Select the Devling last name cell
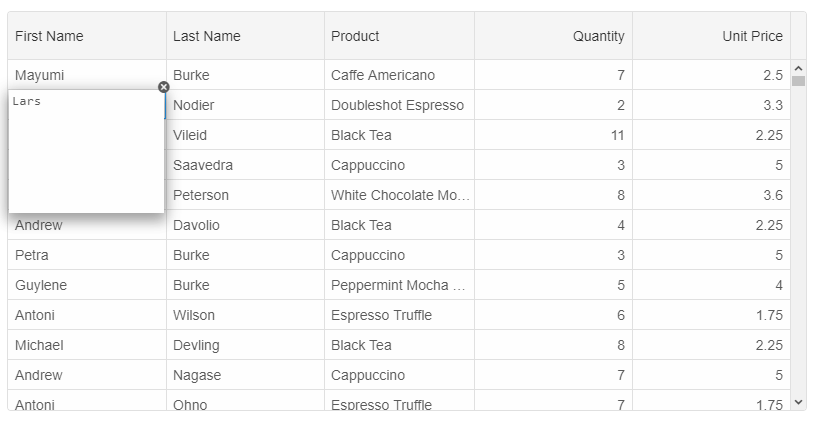 click(x=245, y=345)
